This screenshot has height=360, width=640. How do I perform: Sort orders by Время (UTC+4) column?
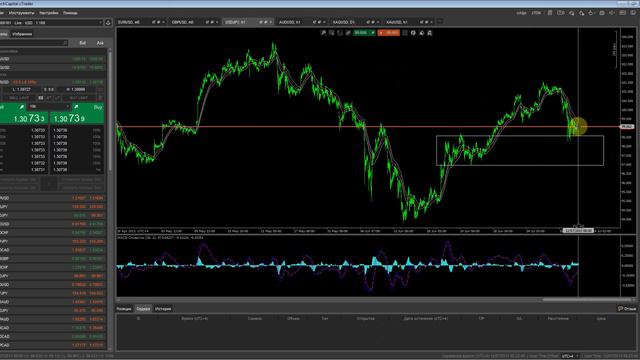point(195,318)
